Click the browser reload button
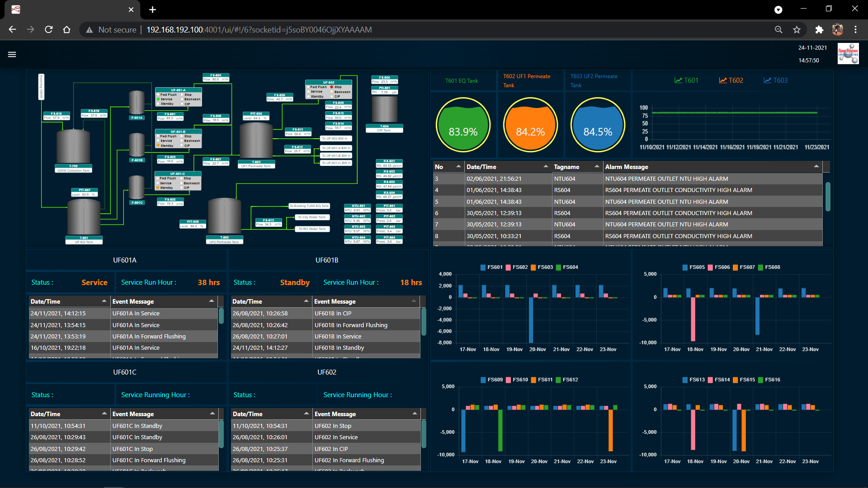Image resolution: width=868 pixels, height=488 pixels. pos(49,30)
